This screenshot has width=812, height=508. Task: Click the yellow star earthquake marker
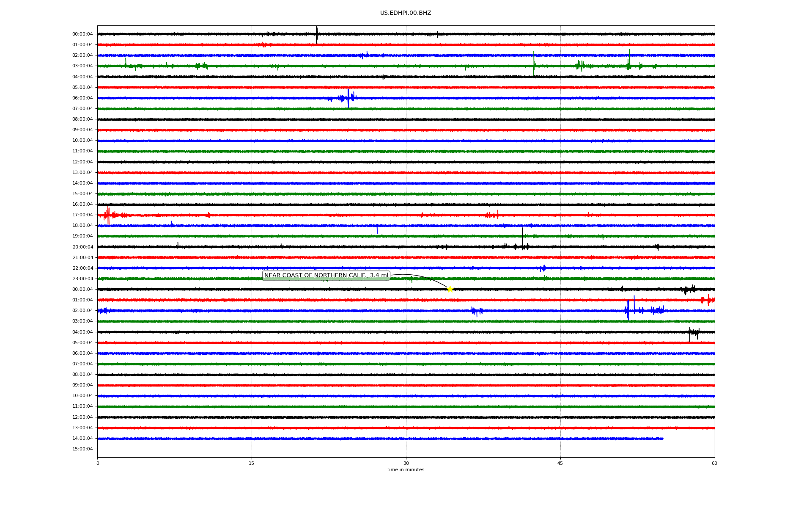click(450, 289)
